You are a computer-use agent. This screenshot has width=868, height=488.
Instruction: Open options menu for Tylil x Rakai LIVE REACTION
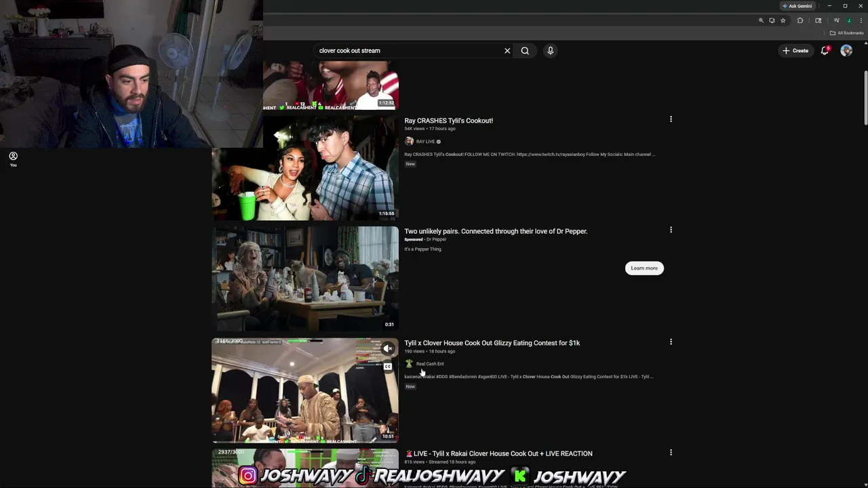(671, 452)
